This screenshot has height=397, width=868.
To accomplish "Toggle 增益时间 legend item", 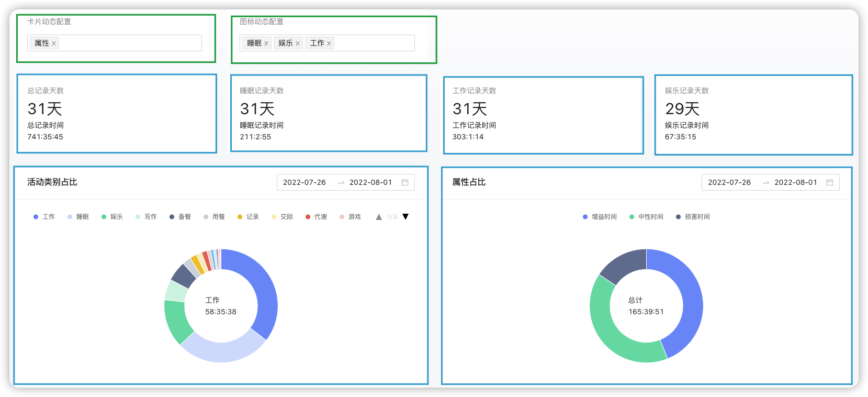I will tap(600, 217).
